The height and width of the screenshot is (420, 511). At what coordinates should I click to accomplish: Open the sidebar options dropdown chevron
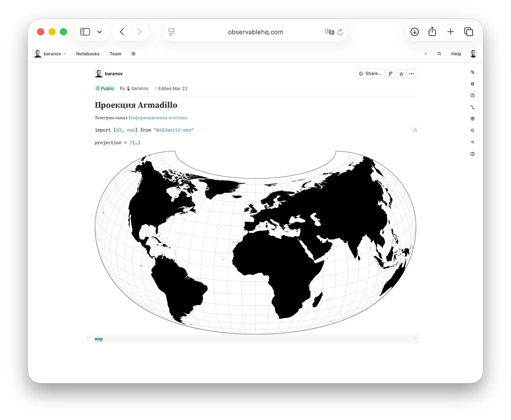point(99,32)
